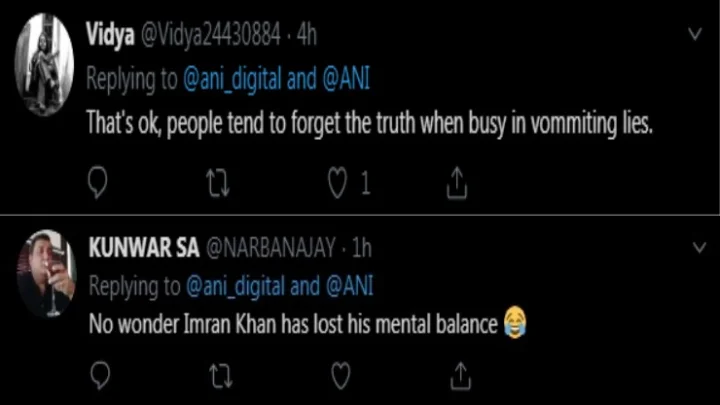Click the @Vidya24430884 handle

point(205,36)
